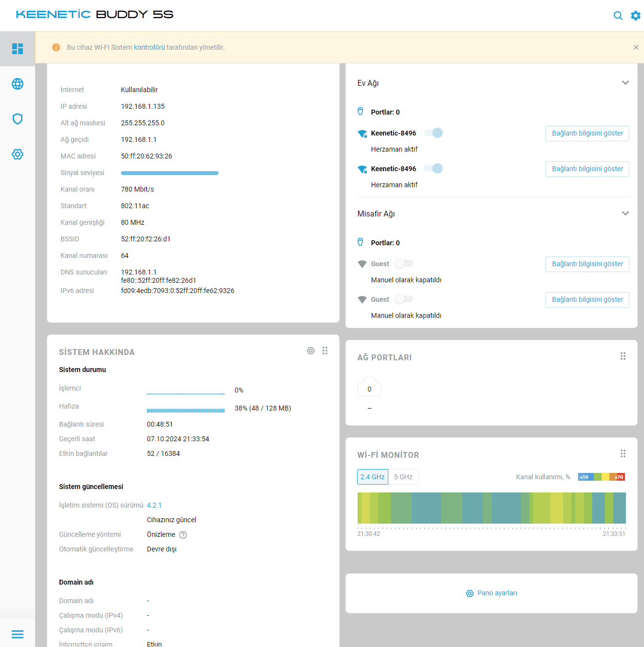Select the 2.4 GHz tab
This screenshot has width=644, height=647.
click(x=372, y=477)
